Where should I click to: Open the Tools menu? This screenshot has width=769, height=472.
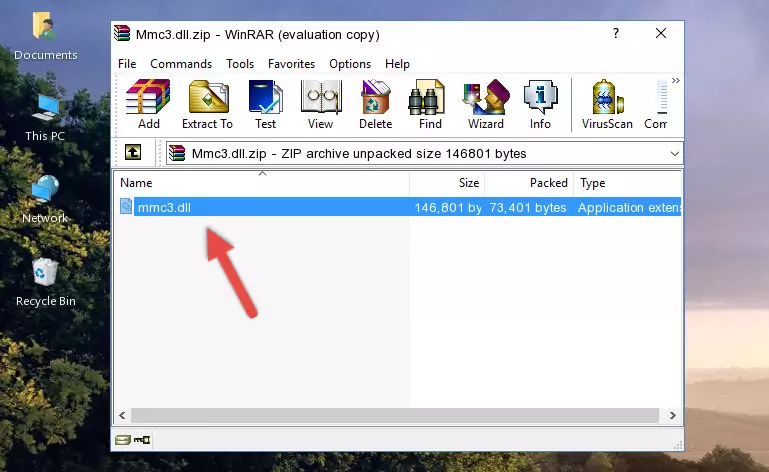(x=240, y=64)
